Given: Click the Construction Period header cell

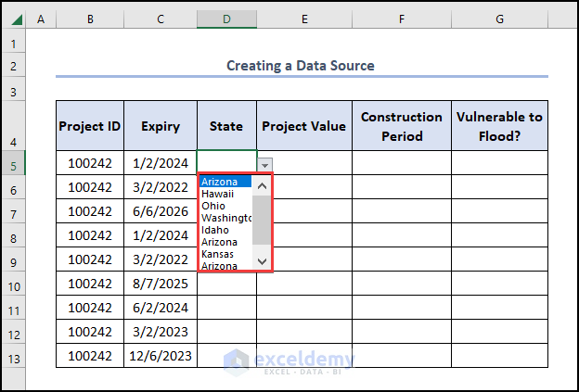Looking at the screenshot, I should point(401,127).
